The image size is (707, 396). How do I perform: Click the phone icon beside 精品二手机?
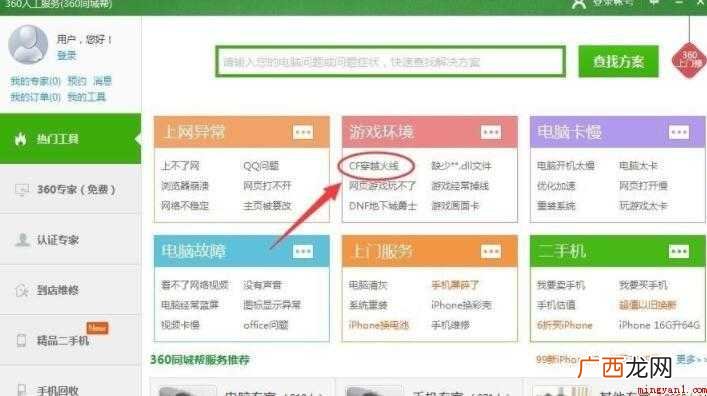click(x=21, y=341)
